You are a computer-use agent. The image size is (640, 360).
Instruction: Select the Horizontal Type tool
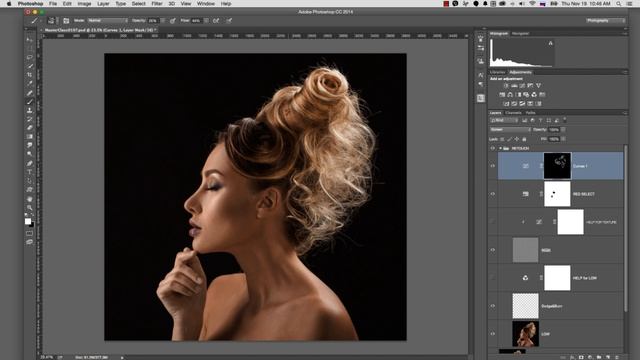coord(29,172)
